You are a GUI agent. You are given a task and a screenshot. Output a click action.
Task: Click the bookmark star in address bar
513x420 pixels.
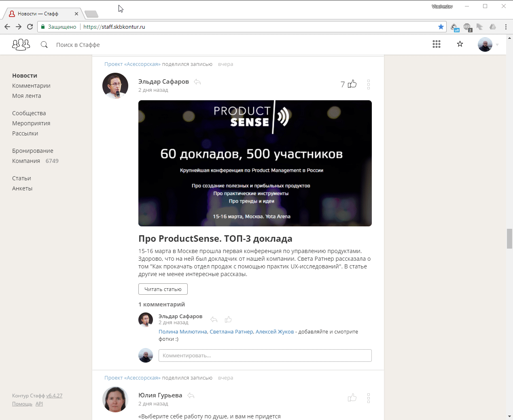441,27
